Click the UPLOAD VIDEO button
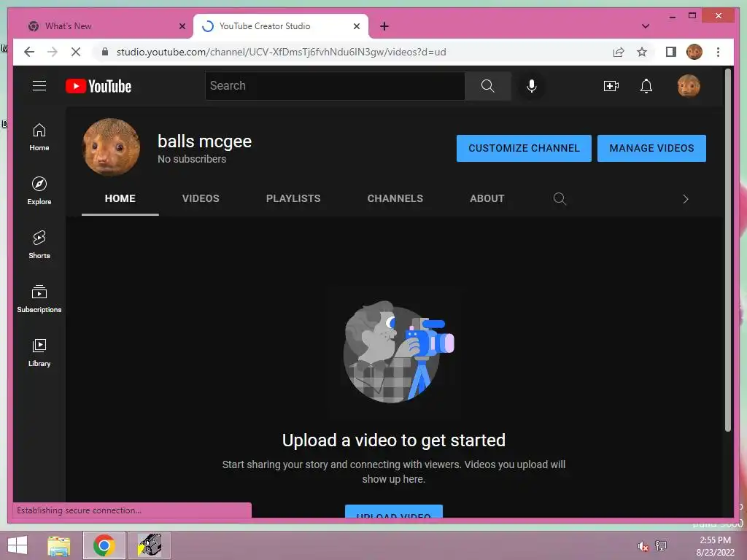This screenshot has height=560, width=747. pyautogui.click(x=393, y=512)
